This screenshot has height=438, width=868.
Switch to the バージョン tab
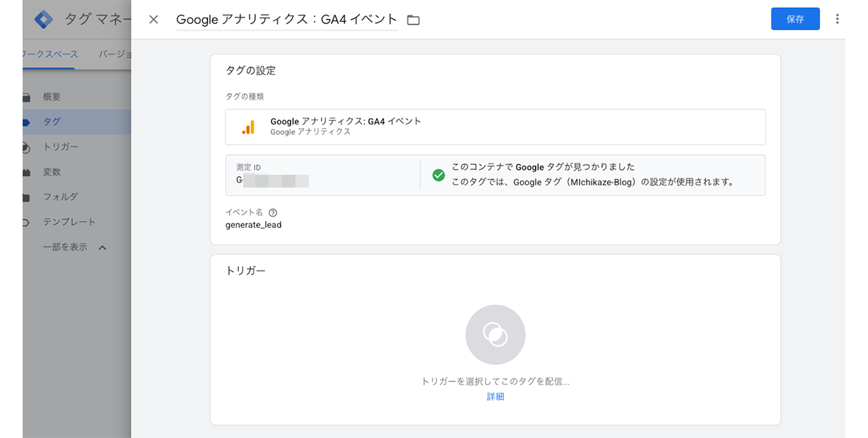point(115,54)
